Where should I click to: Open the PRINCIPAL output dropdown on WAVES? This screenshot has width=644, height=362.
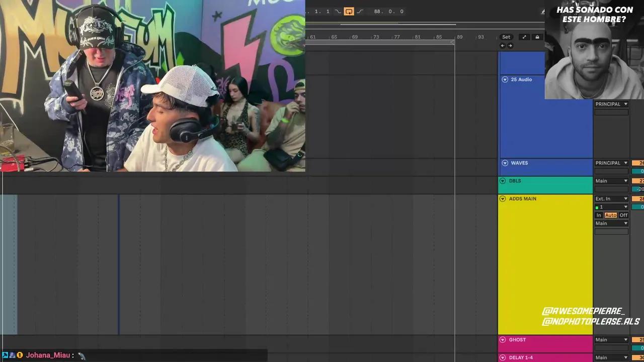pos(611,162)
